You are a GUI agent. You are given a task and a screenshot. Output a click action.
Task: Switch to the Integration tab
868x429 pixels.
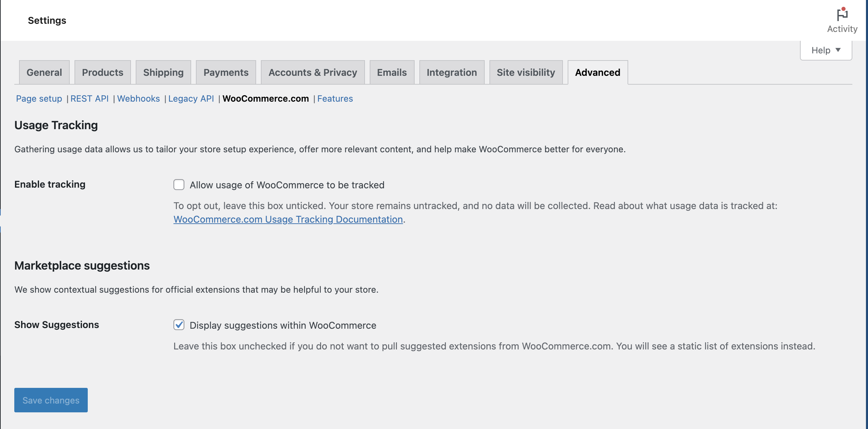(452, 72)
